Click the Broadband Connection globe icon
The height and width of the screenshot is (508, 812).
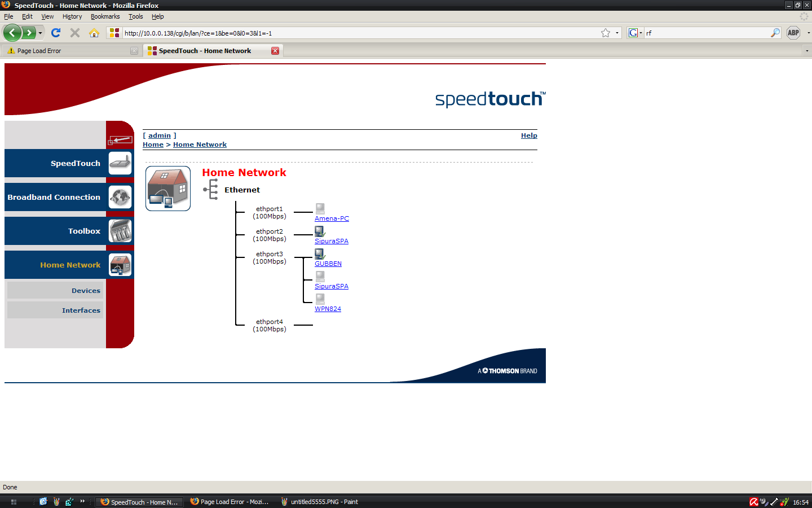tap(120, 197)
